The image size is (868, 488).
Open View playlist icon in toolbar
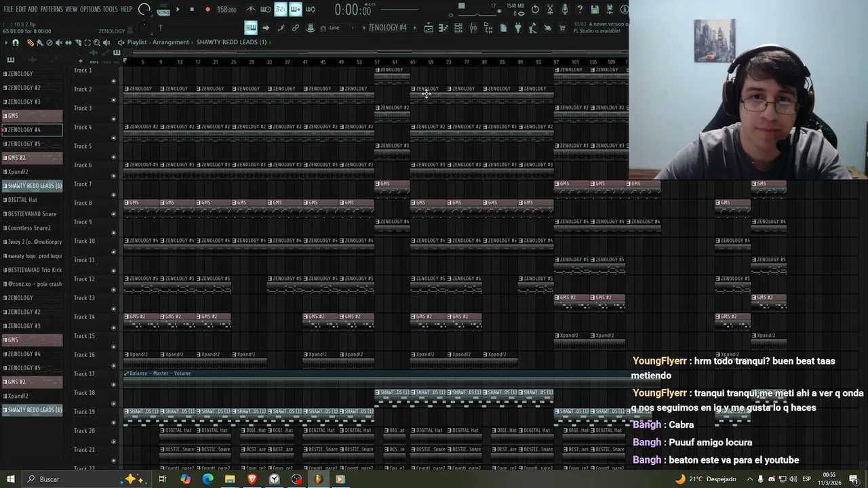429,28
